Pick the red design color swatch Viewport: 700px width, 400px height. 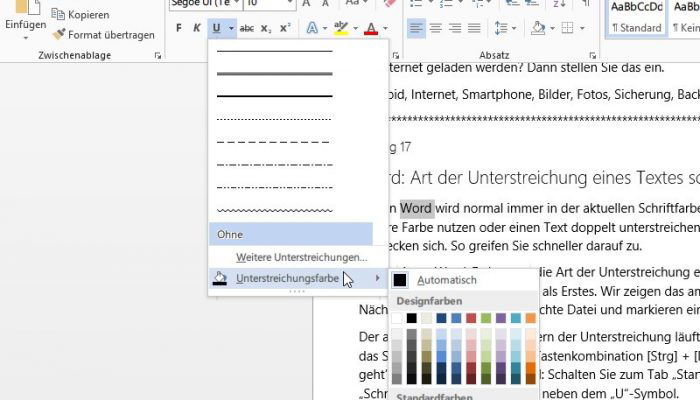click(x=471, y=318)
